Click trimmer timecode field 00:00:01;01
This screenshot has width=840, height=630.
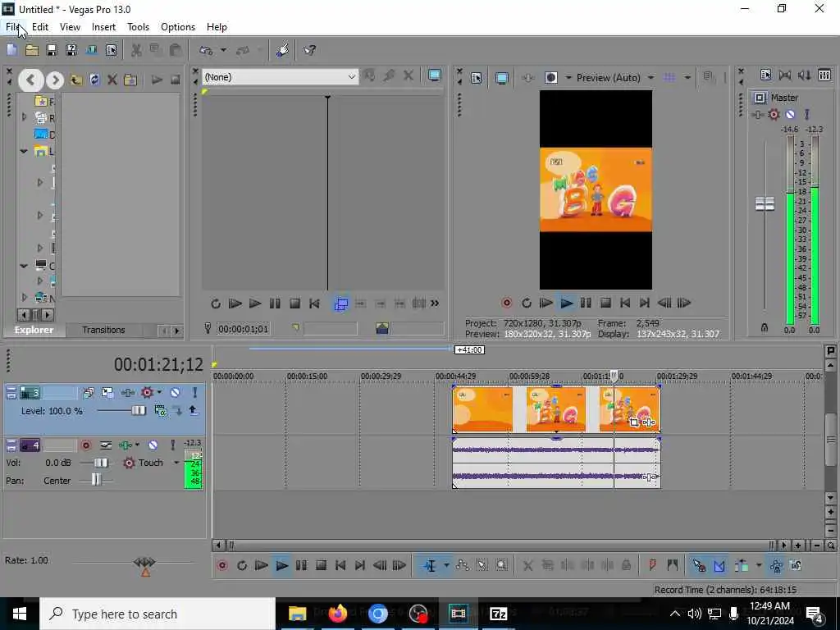click(x=243, y=328)
